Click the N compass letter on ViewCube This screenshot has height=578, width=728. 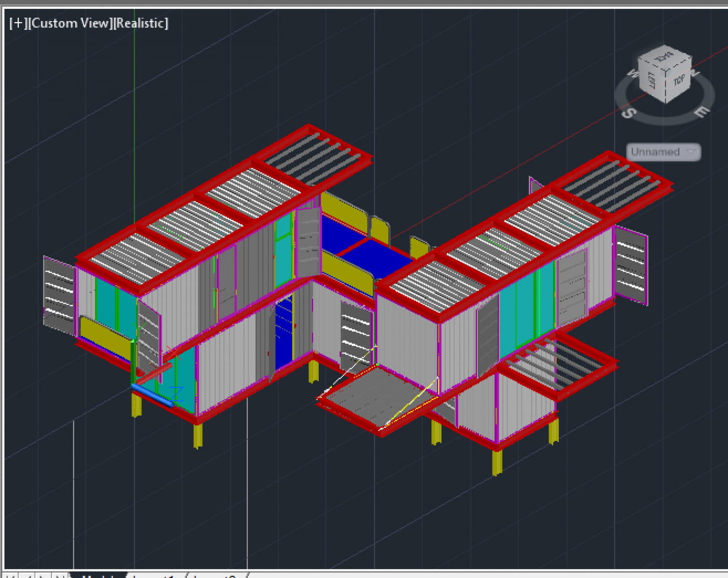(x=695, y=72)
